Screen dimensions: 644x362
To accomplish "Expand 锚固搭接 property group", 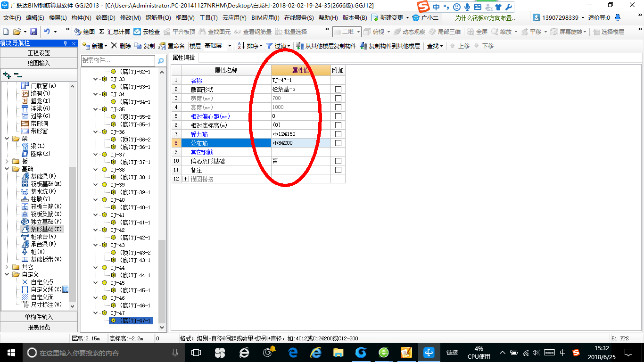I will coord(185,179).
